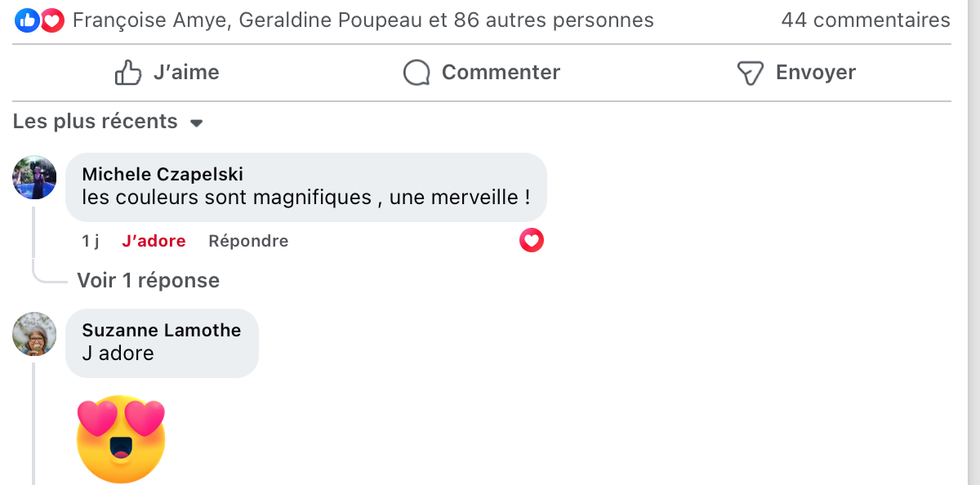Click the dropdown arrow next to récents

click(196, 123)
